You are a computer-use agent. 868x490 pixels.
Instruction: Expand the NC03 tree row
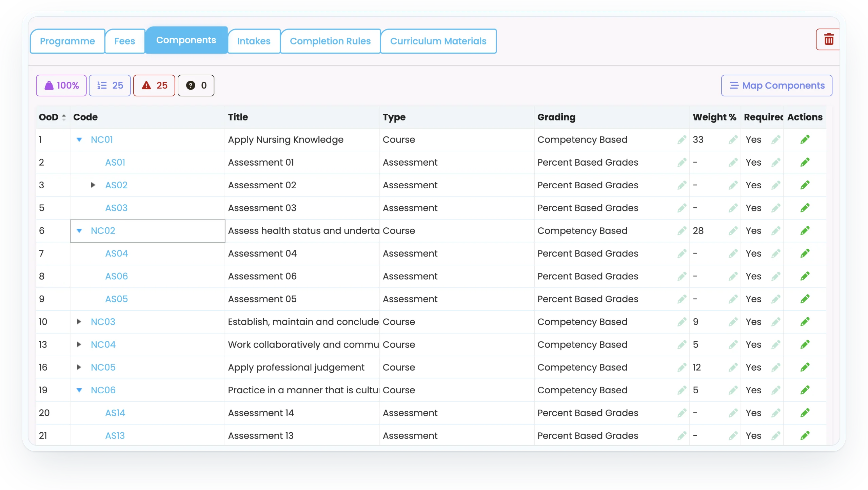(79, 322)
